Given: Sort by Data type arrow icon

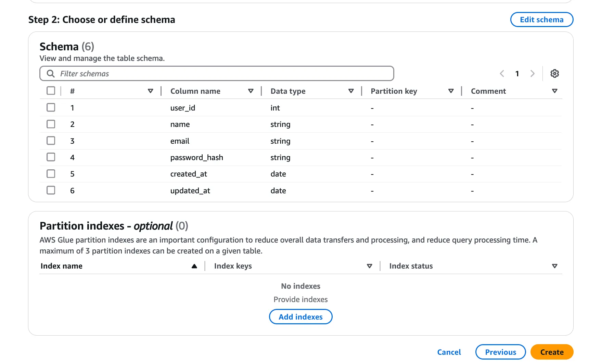Looking at the screenshot, I should (x=351, y=91).
